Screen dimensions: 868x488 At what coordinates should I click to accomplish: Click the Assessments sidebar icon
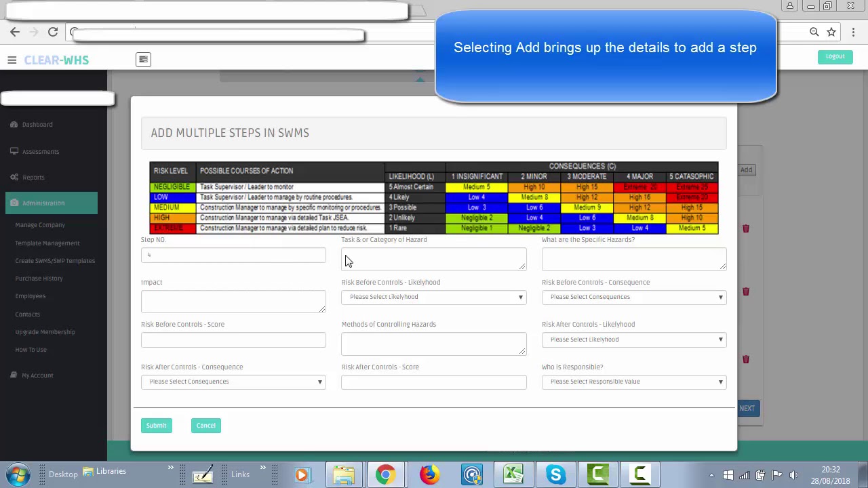pos(14,151)
